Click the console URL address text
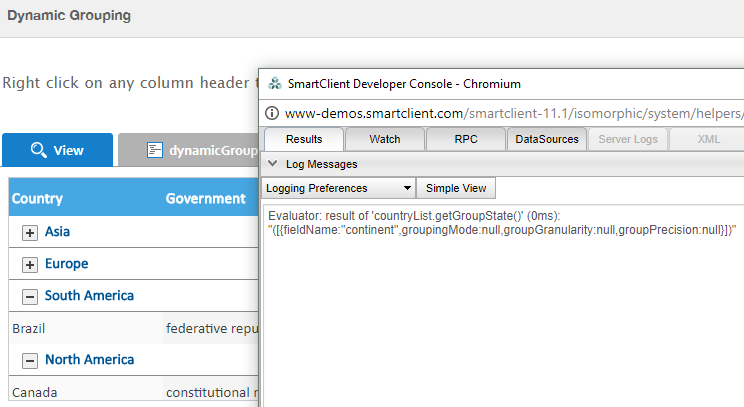The width and height of the screenshot is (744, 407). (514, 113)
